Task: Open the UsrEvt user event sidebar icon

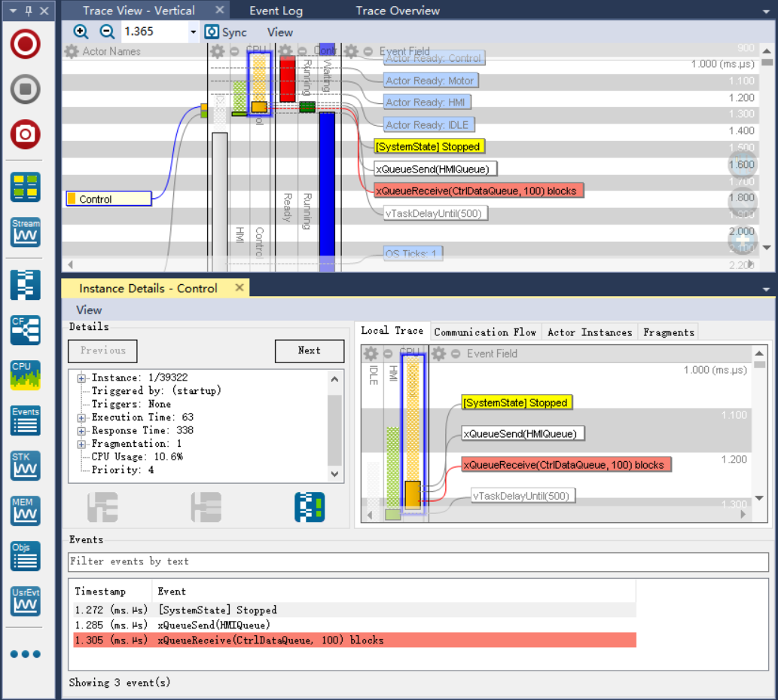Action: coord(26,601)
